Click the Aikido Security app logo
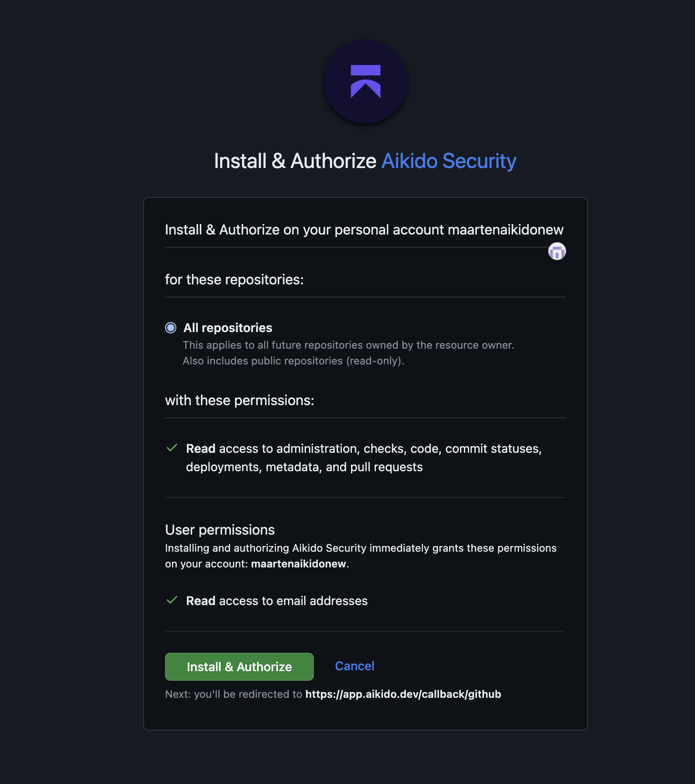Screen dimensions: 695x784 pyautogui.click(x=365, y=81)
